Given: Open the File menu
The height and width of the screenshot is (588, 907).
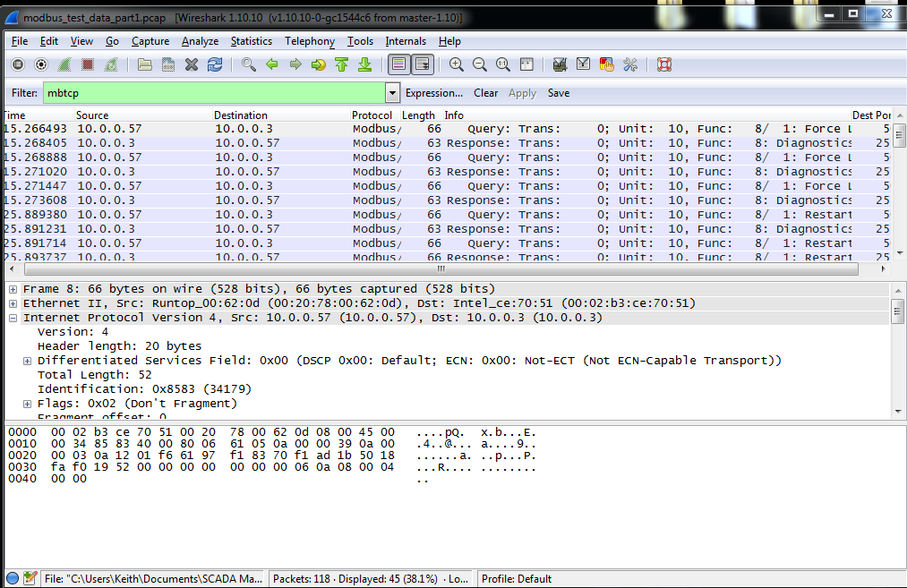Looking at the screenshot, I should [x=19, y=41].
